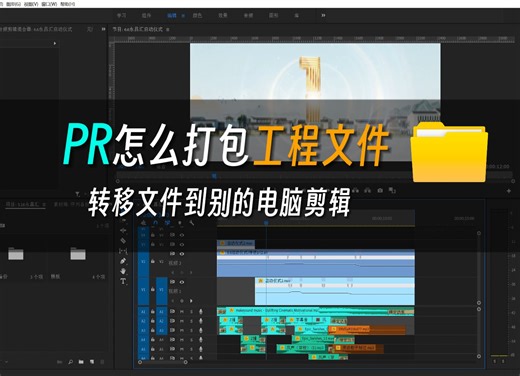Switch to the 音频 workspace
Screen dimensions: 520x376
(248, 15)
